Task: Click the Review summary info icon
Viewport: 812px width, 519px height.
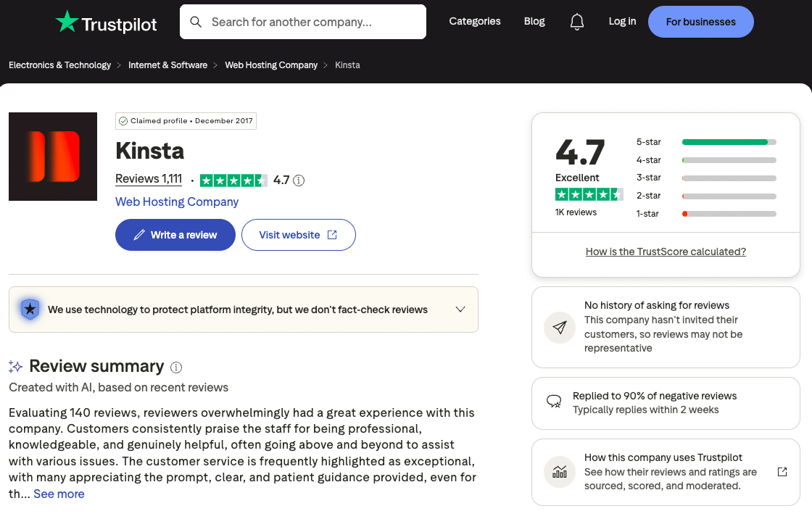Action: pos(176,368)
